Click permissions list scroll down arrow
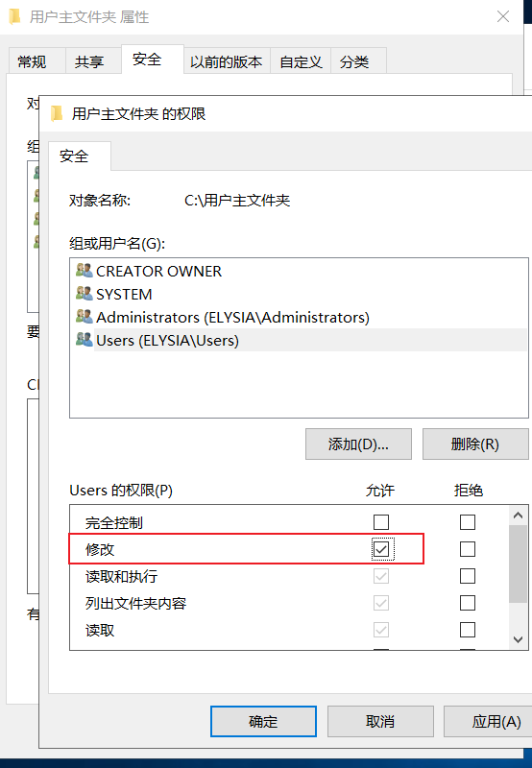Image resolution: width=532 pixels, height=768 pixels. pyautogui.click(x=519, y=639)
